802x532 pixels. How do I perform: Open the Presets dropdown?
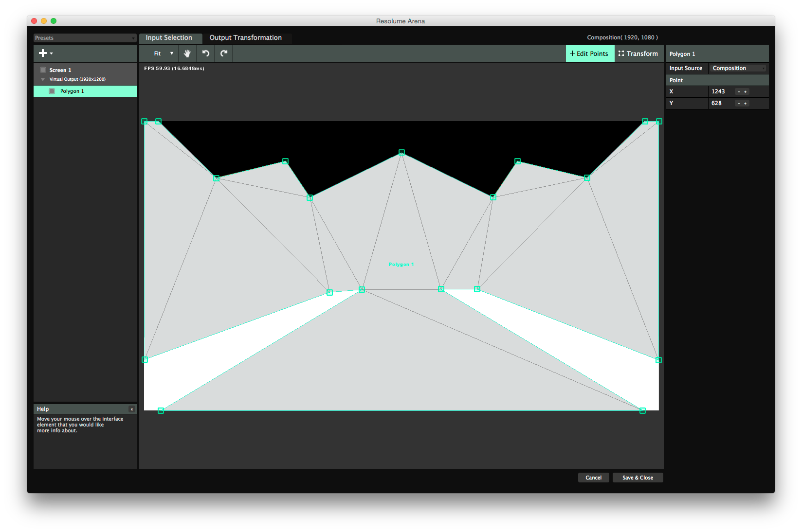tap(85, 38)
